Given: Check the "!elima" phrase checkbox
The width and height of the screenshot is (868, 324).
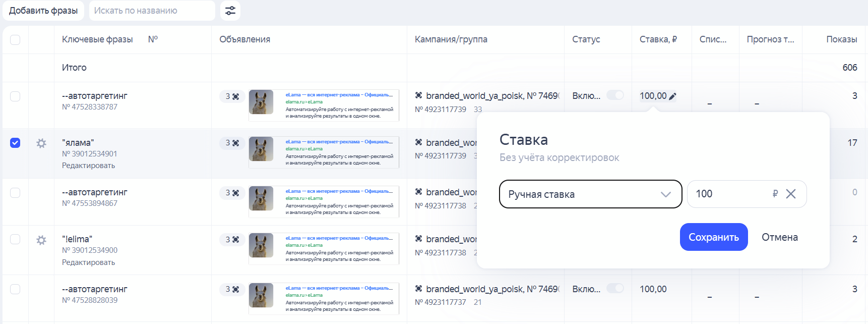Looking at the screenshot, I should click(x=15, y=239).
